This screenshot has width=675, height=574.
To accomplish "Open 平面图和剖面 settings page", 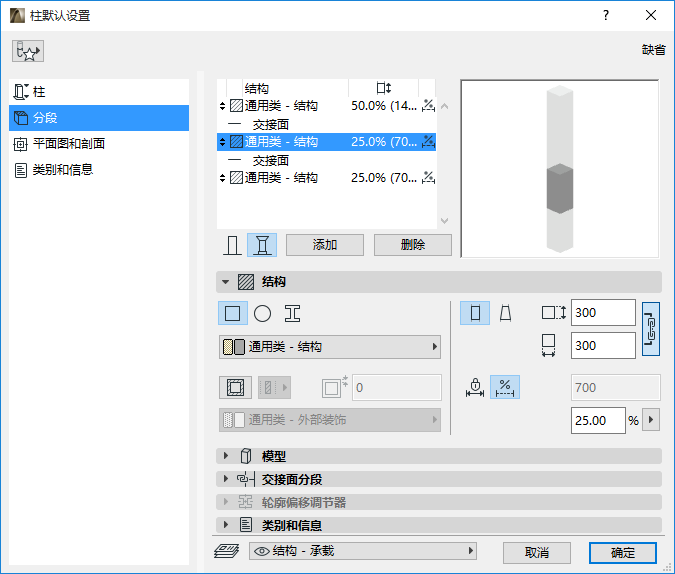I will tap(99, 143).
